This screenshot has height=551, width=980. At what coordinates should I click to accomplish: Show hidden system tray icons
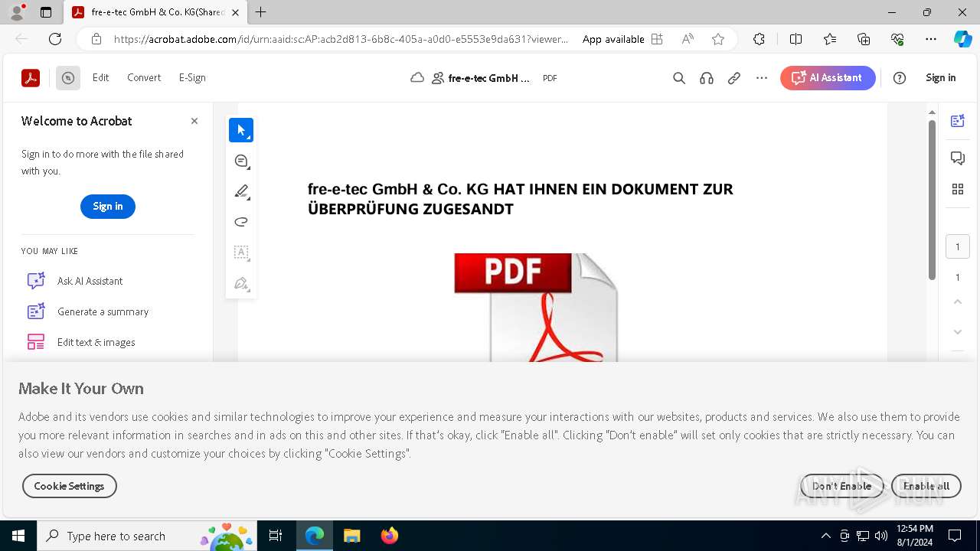(825, 536)
